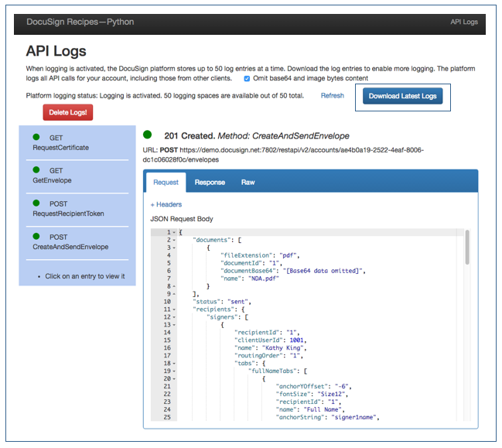Collapse fullNameTabs fold arrow on line 19

(x=174, y=371)
